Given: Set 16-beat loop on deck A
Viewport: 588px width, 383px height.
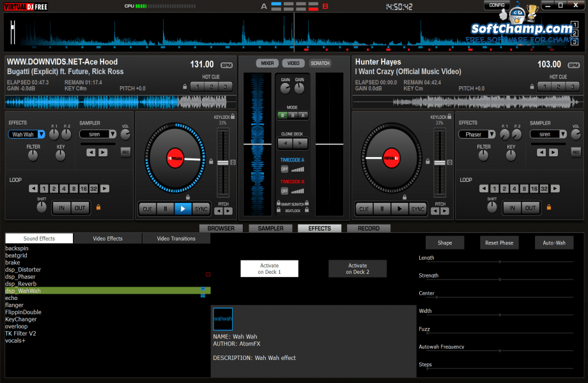Looking at the screenshot, I should click(x=84, y=188).
